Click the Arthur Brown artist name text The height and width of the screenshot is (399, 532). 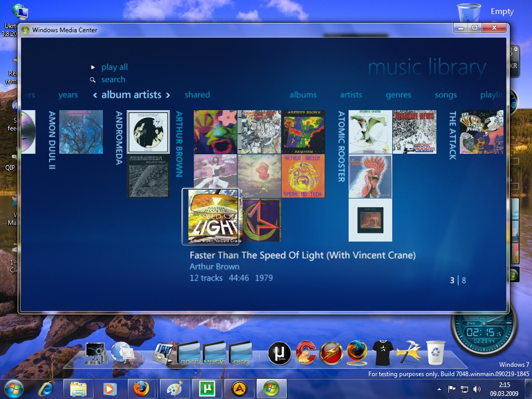point(215,267)
